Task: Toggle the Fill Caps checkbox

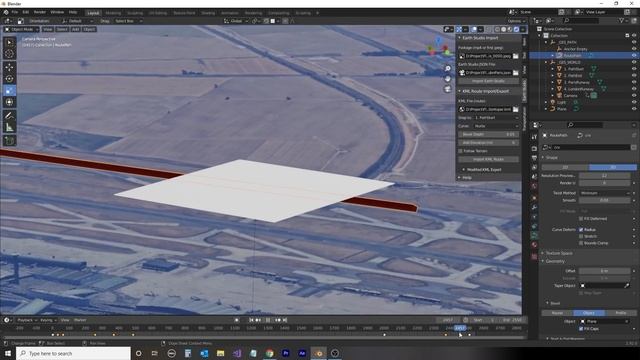Action: tap(581, 329)
